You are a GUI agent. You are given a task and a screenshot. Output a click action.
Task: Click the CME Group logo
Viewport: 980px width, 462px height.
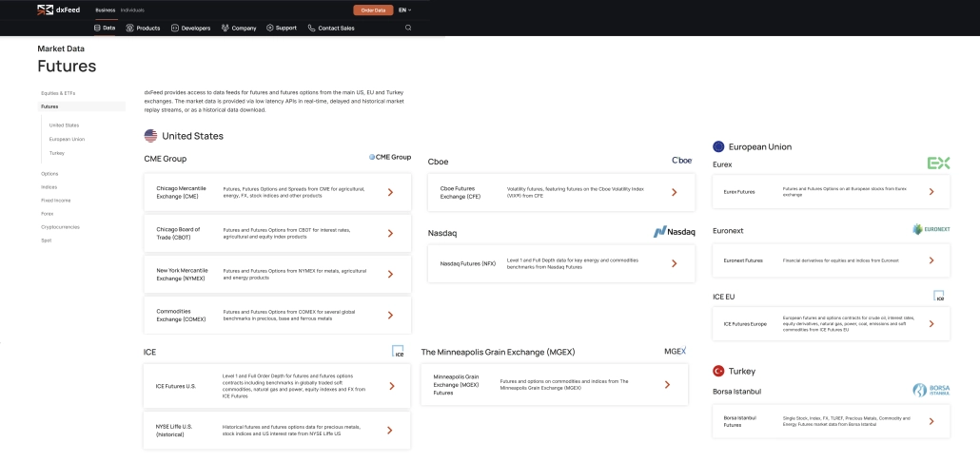[x=390, y=158]
